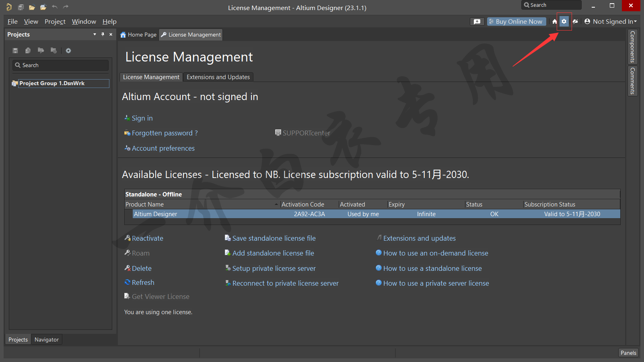
Task: Select the Projects bottom panel tab
Action: pyautogui.click(x=18, y=340)
